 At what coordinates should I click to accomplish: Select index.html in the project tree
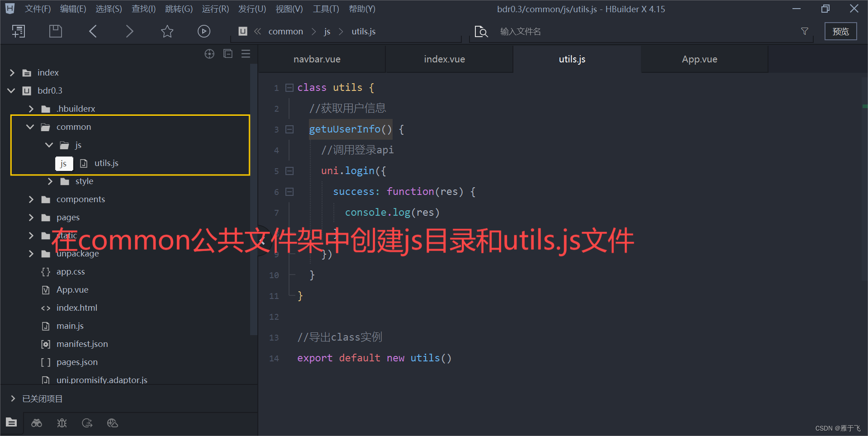click(77, 308)
